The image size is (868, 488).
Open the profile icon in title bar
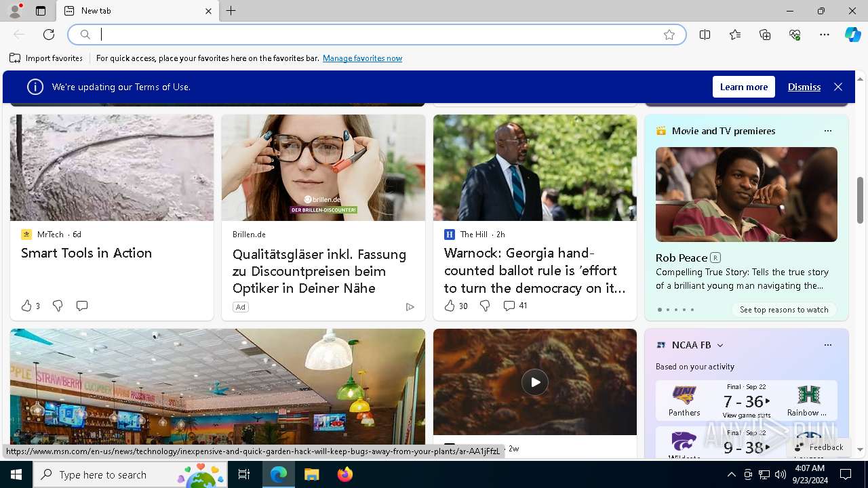pyautogui.click(x=15, y=11)
